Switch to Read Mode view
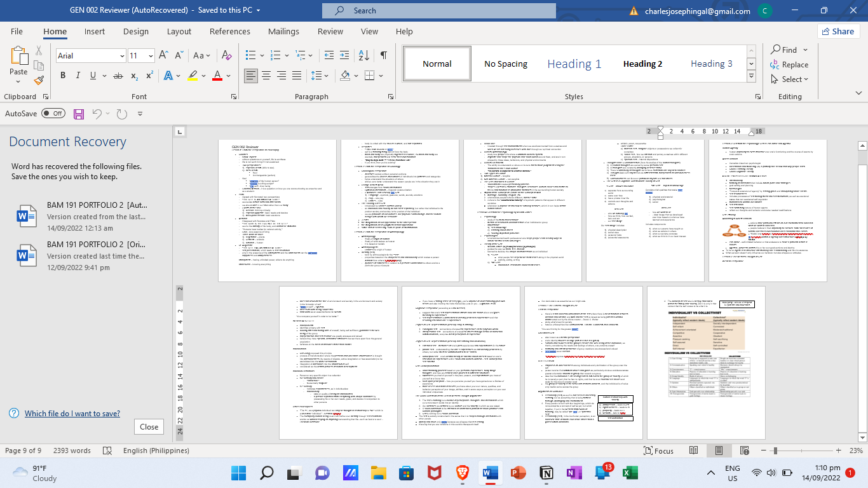The image size is (868, 488). (693, 451)
